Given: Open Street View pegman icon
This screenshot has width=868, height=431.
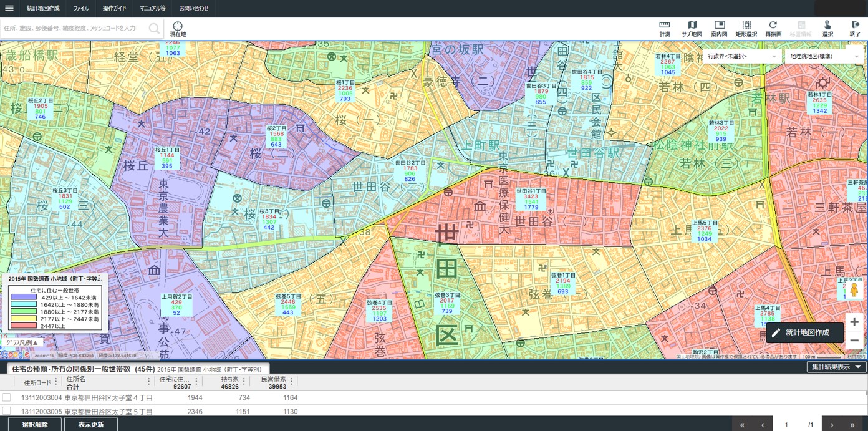Looking at the screenshot, I should tap(854, 291).
